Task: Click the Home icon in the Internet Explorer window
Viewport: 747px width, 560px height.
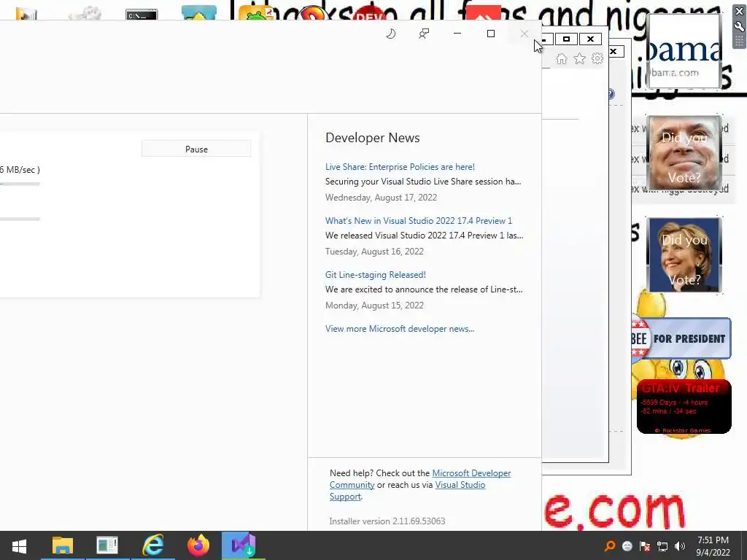Action: pos(561,58)
